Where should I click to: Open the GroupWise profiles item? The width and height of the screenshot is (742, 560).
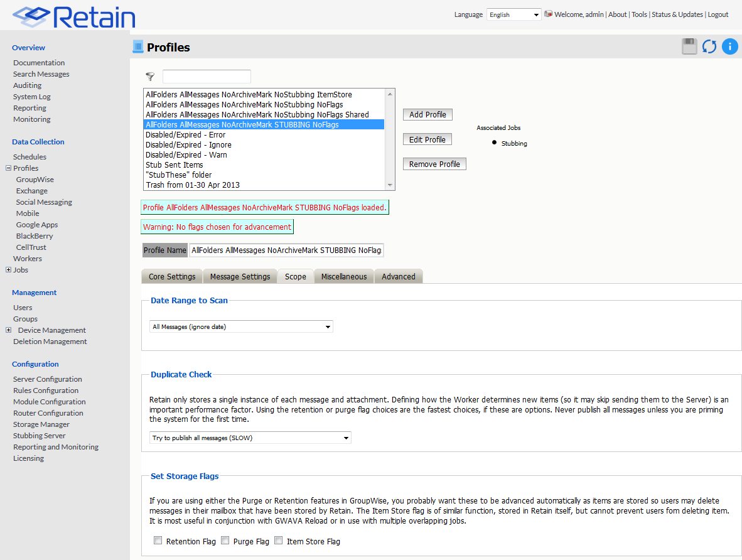click(x=35, y=180)
